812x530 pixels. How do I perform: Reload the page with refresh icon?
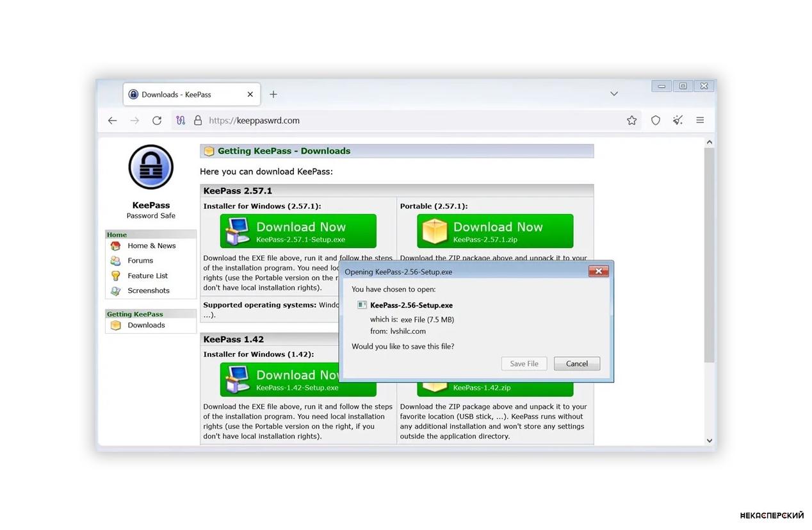click(157, 120)
